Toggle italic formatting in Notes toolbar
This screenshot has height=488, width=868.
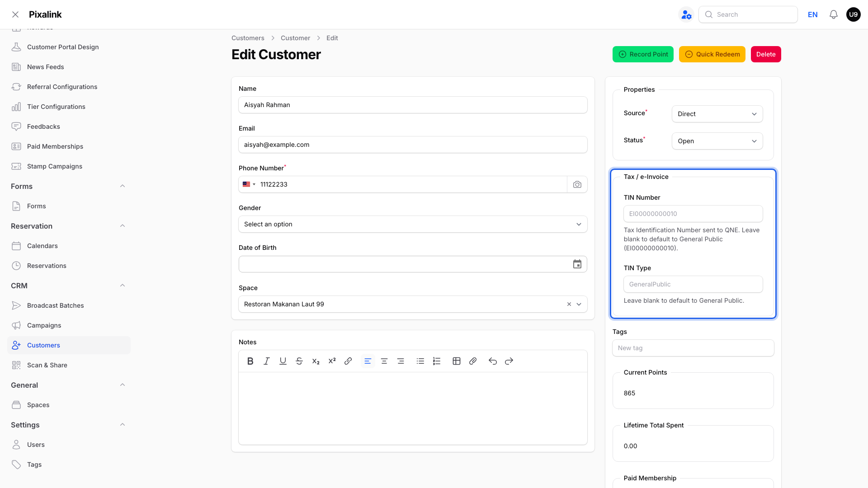pos(267,361)
